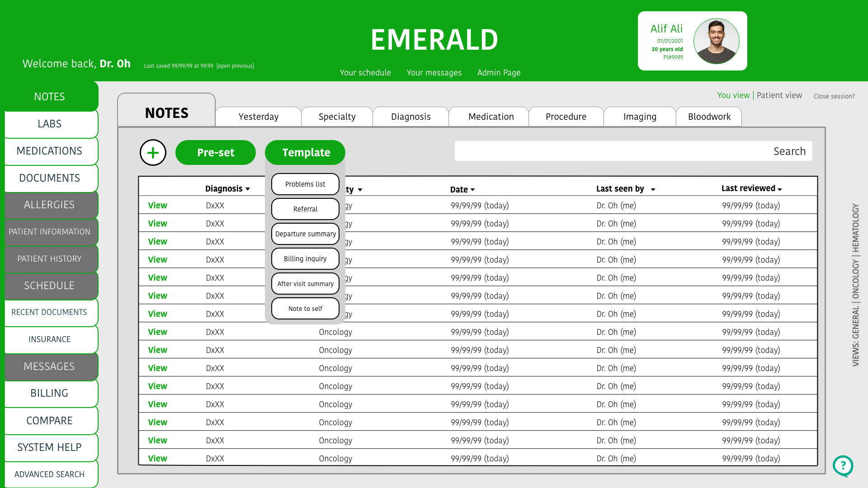Open Your messages link
Viewport: 868px width, 488px height.
pyautogui.click(x=434, y=73)
